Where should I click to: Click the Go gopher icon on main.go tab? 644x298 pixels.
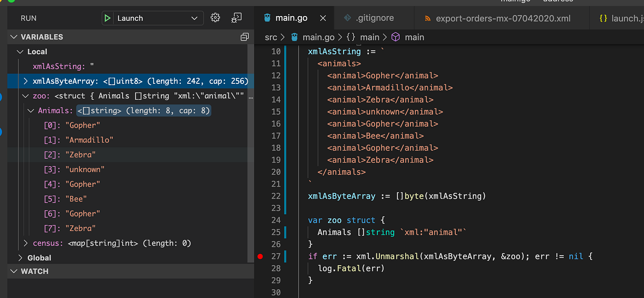coord(267,18)
